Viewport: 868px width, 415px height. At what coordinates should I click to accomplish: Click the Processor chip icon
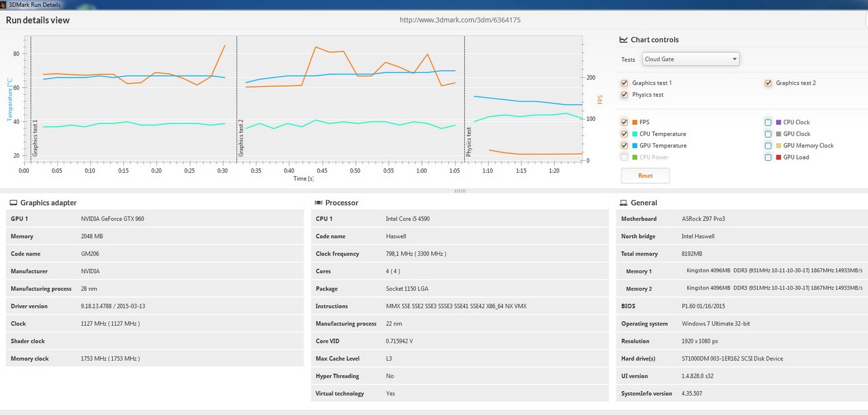coord(318,203)
